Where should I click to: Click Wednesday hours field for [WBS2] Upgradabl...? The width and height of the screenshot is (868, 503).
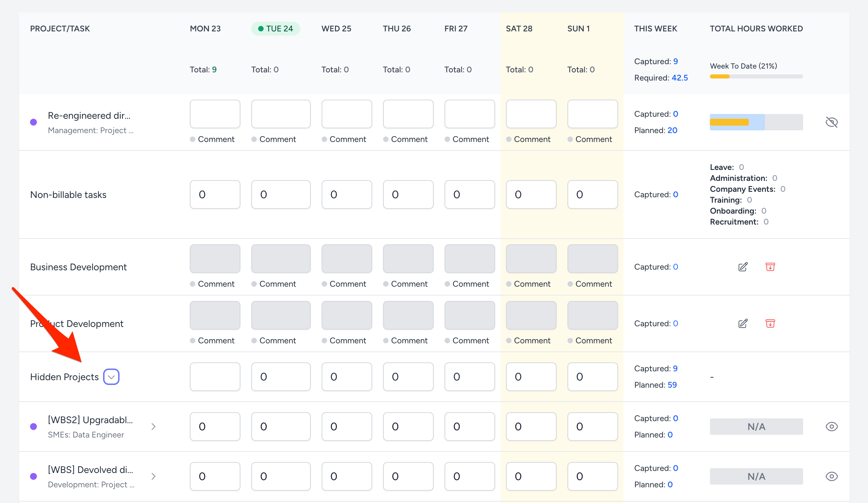pyautogui.click(x=347, y=427)
